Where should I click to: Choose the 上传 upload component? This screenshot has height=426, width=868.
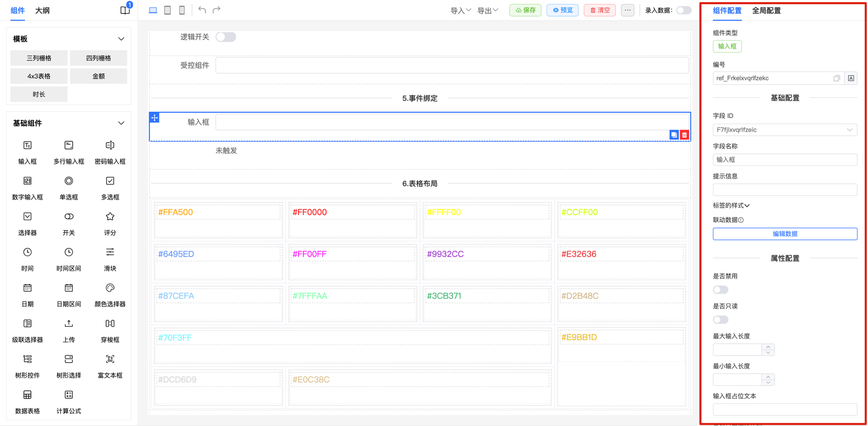69,324
